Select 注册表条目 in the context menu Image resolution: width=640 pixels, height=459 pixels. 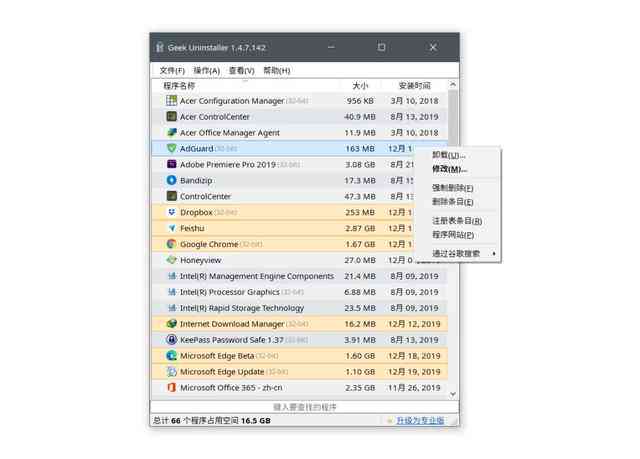pyautogui.click(x=457, y=221)
